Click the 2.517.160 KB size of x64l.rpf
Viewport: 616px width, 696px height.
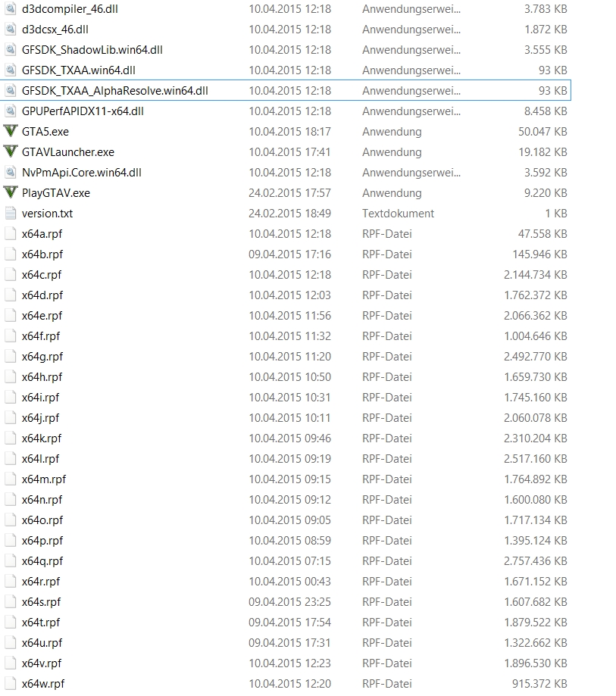tap(536, 458)
